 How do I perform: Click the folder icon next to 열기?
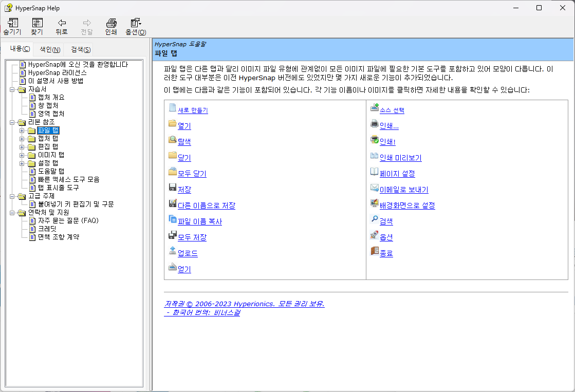click(x=173, y=123)
